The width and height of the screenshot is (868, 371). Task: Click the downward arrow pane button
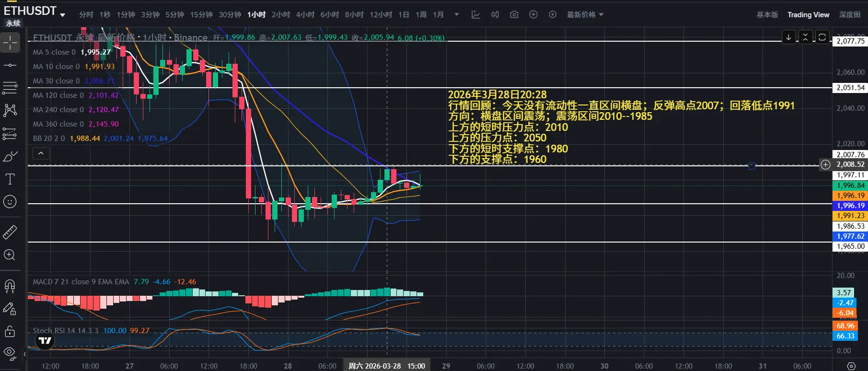788,37
